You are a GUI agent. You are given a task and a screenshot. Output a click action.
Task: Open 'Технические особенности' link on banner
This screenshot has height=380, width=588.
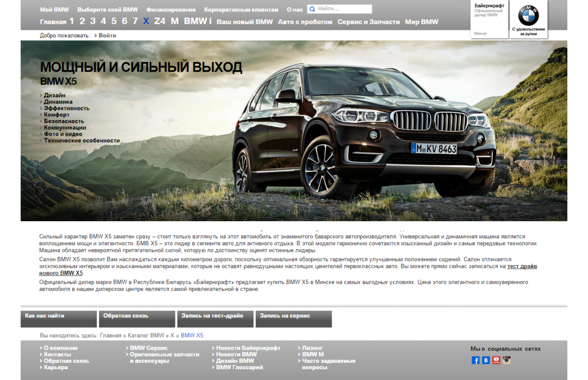pyautogui.click(x=81, y=140)
